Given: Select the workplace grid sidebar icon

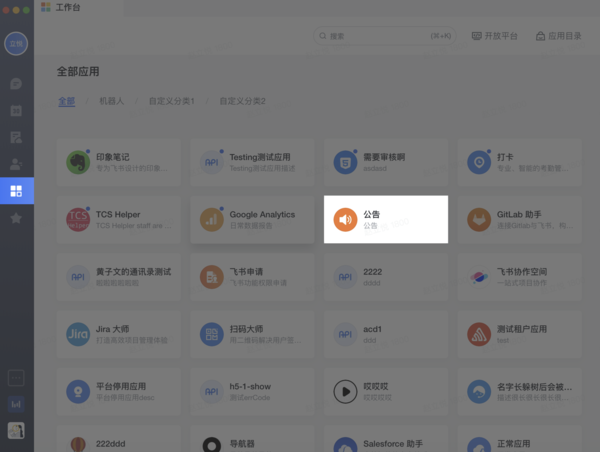Looking at the screenshot, I should tap(16, 191).
